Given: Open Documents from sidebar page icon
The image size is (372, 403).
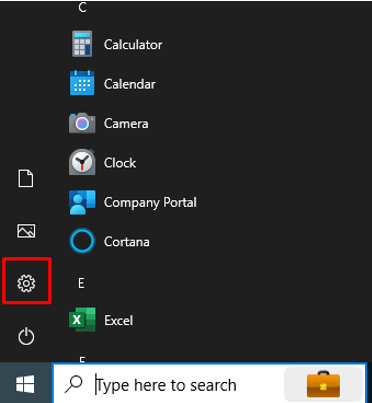Looking at the screenshot, I should click(x=26, y=178).
